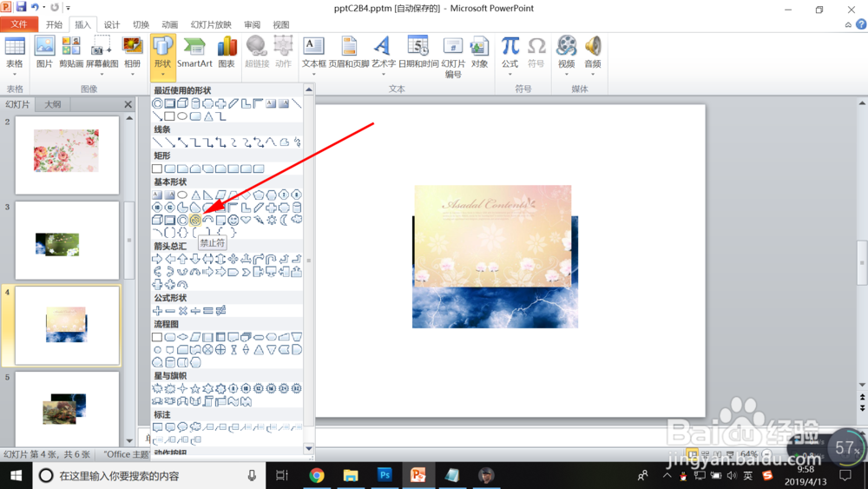Pick the smiley face shape

coord(233,220)
